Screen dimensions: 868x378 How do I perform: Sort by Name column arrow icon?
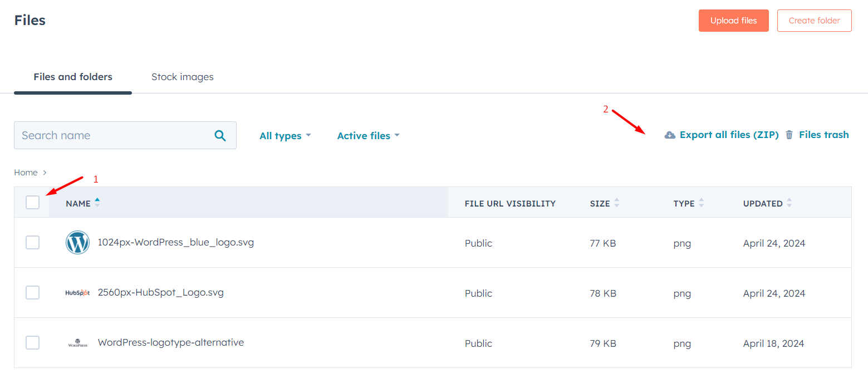(x=97, y=203)
